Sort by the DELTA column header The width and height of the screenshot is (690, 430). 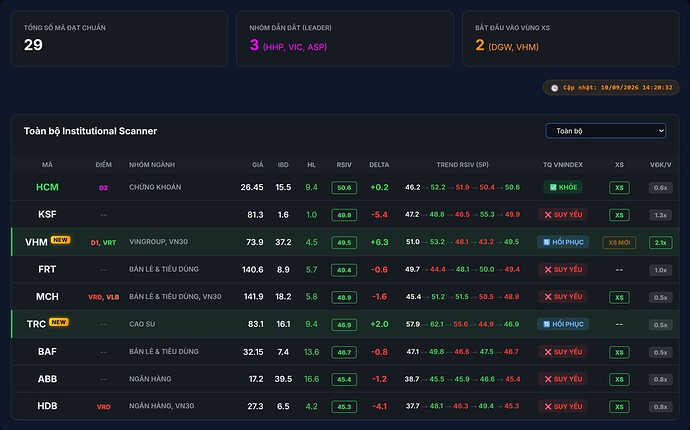(379, 165)
